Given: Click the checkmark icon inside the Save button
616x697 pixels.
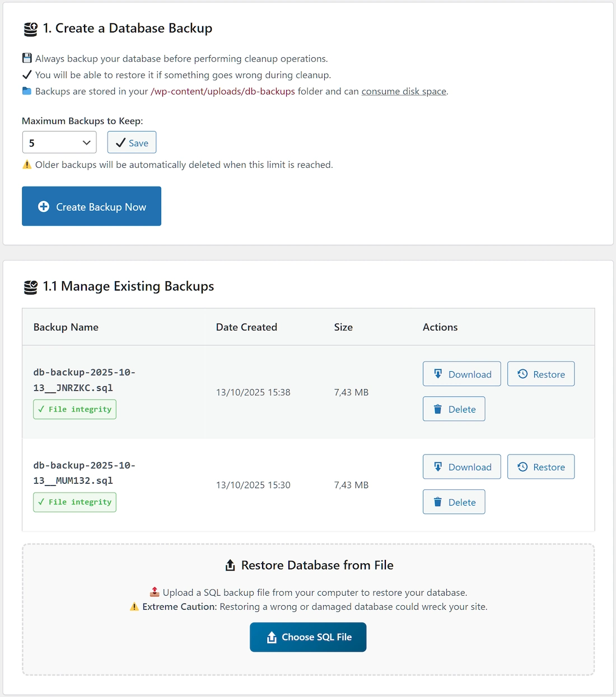Looking at the screenshot, I should pyautogui.click(x=121, y=142).
